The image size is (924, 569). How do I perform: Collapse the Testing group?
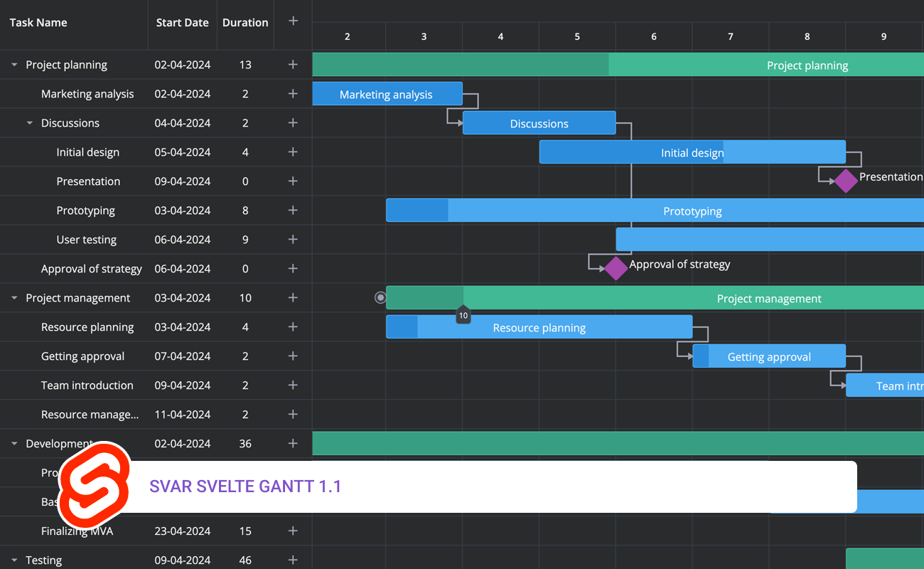click(x=14, y=560)
